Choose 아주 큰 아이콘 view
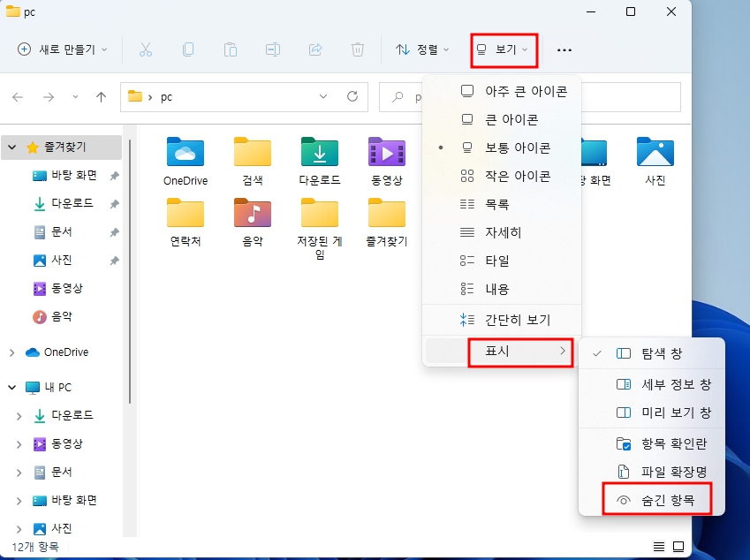This screenshot has width=750, height=560. point(503,91)
